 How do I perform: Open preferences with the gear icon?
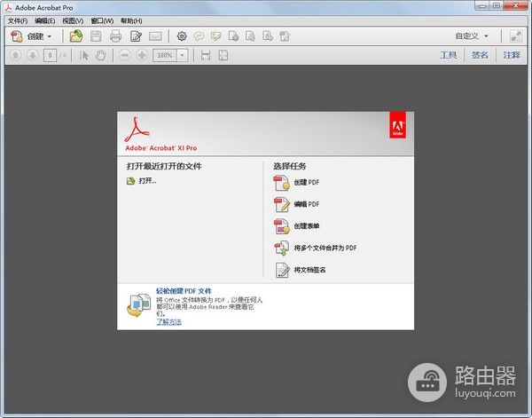pos(182,36)
